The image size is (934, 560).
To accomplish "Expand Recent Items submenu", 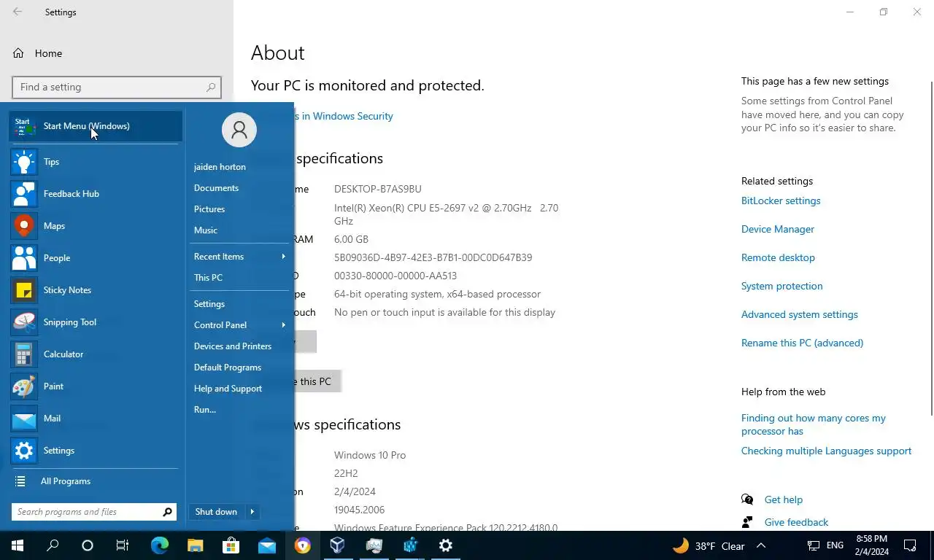I will click(239, 257).
